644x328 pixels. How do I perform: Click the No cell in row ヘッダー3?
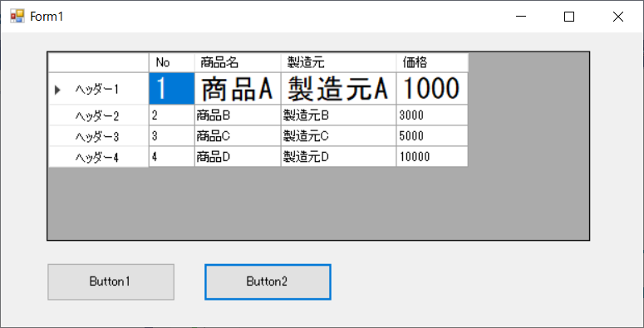click(172, 136)
